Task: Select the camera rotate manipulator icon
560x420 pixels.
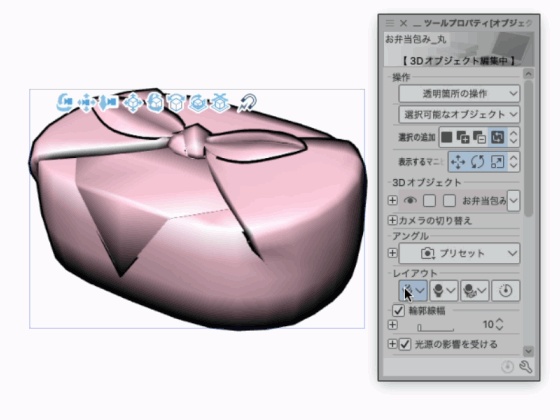Action: click(x=65, y=103)
